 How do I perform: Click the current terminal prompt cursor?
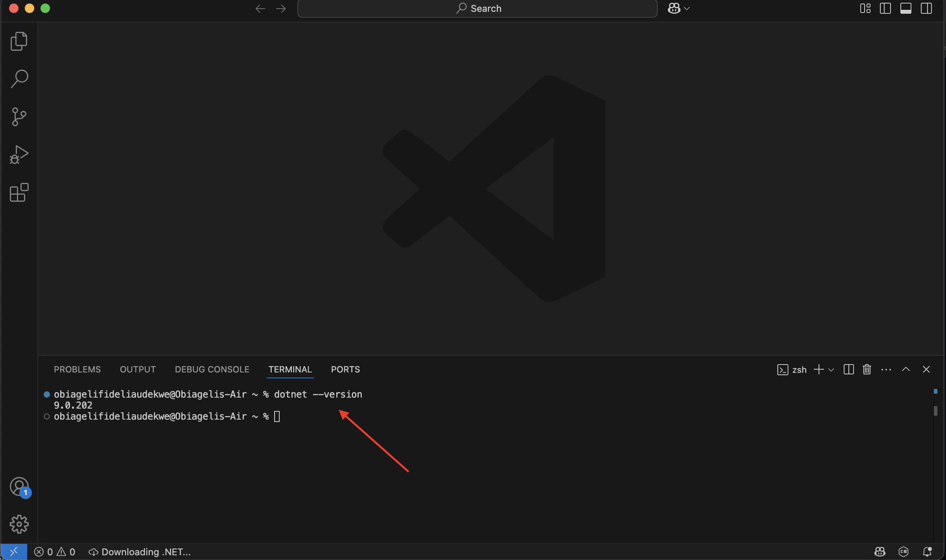pos(277,416)
